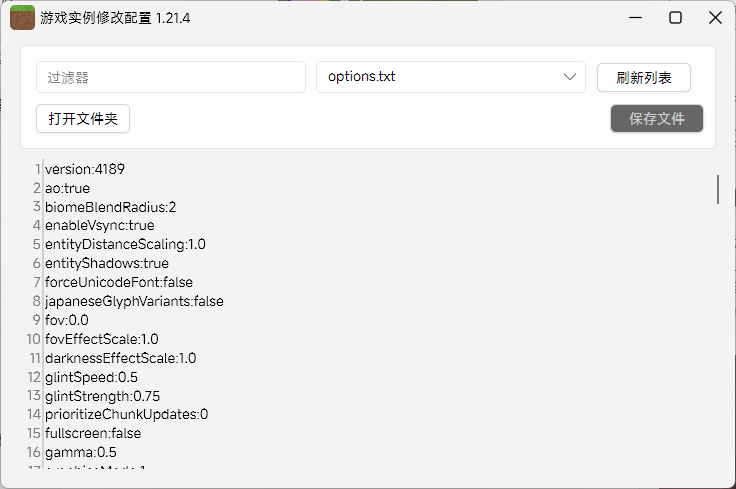736x489 pixels.
Task: Place cursor on the version:4189 line
Action: (85, 169)
